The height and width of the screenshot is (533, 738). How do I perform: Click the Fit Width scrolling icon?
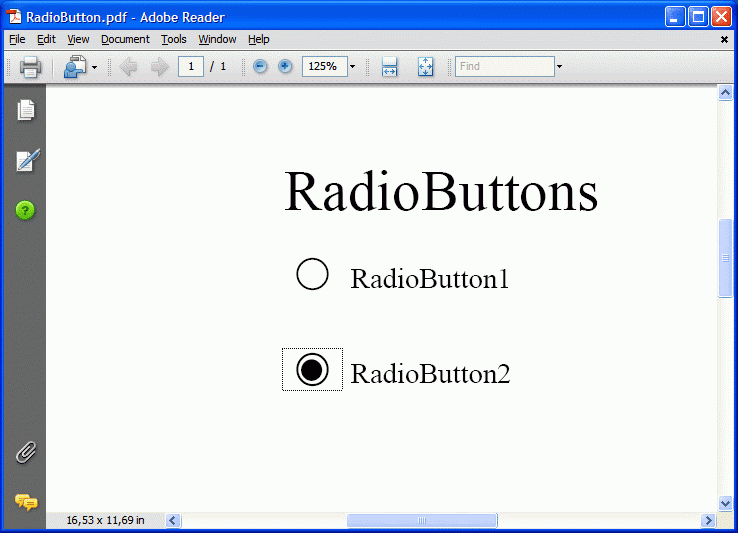tap(389, 66)
